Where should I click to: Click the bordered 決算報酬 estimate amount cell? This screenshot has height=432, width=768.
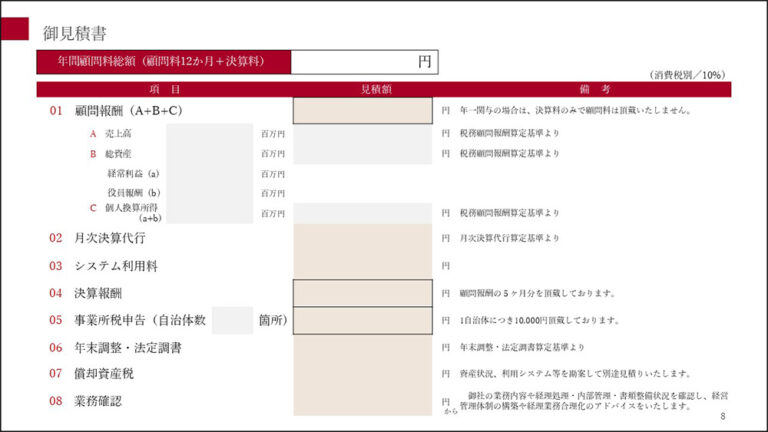(362, 293)
